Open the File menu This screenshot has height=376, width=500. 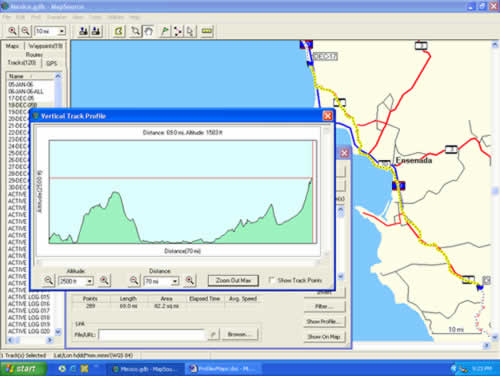[7, 17]
